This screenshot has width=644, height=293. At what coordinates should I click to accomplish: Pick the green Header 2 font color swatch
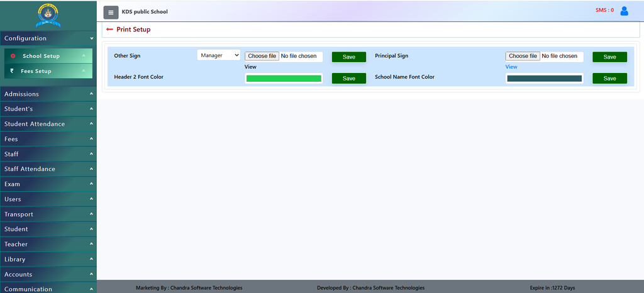[x=284, y=79]
